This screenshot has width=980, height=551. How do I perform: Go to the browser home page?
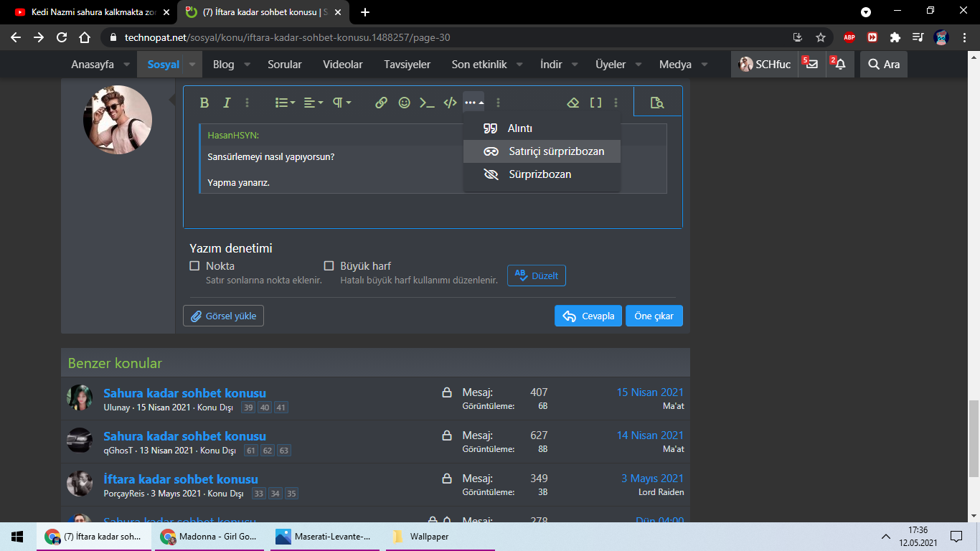click(85, 37)
